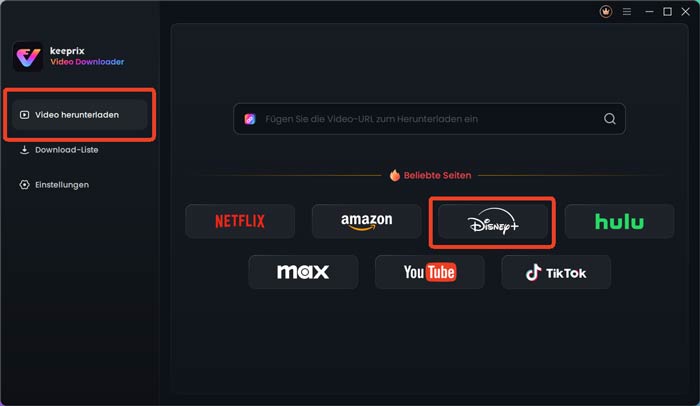Click the gear icon beside Einstellungen
700x406 pixels.
(25, 184)
